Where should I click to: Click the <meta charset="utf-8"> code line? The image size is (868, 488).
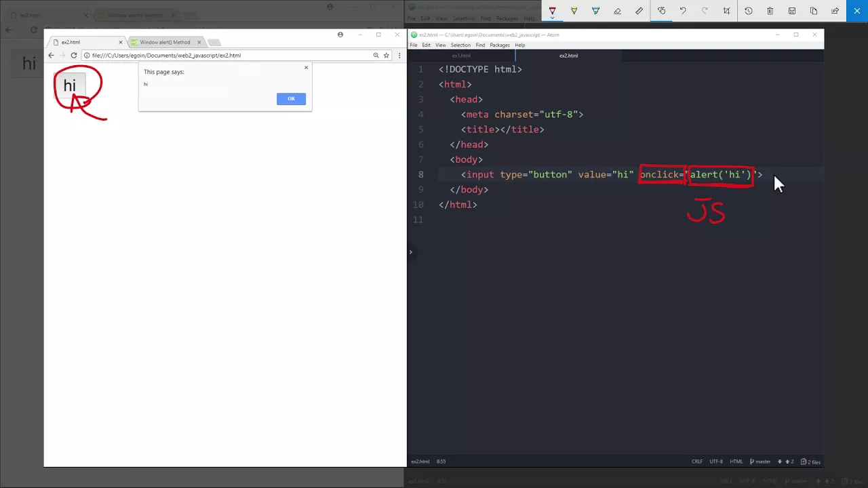522,115
